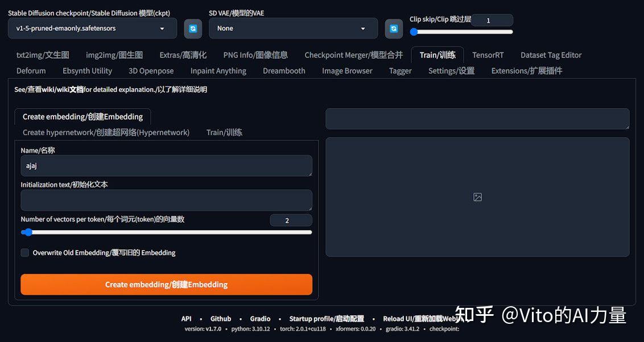
Task: Click the refresh VAE list icon
Action: (394, 28)
